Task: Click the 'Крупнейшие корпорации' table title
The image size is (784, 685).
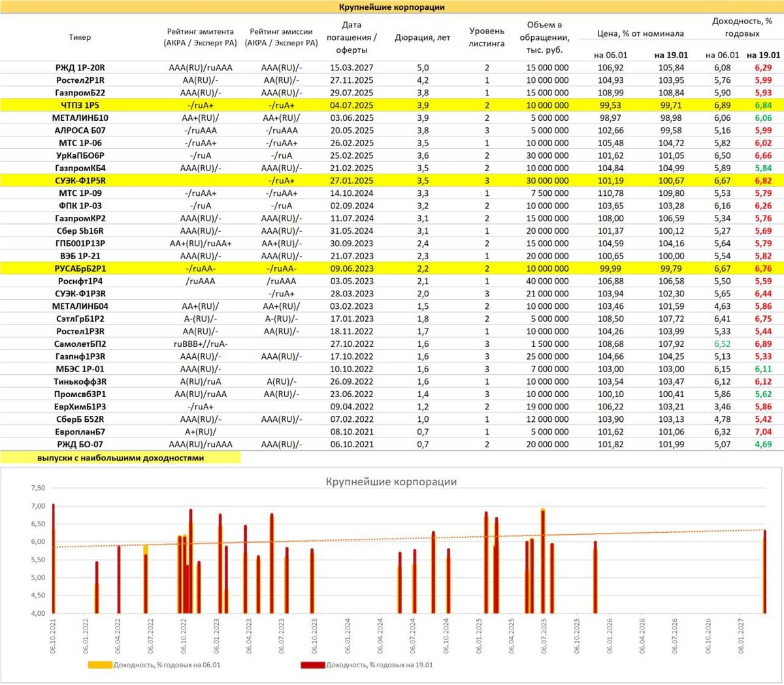Action: coord(392,7)
